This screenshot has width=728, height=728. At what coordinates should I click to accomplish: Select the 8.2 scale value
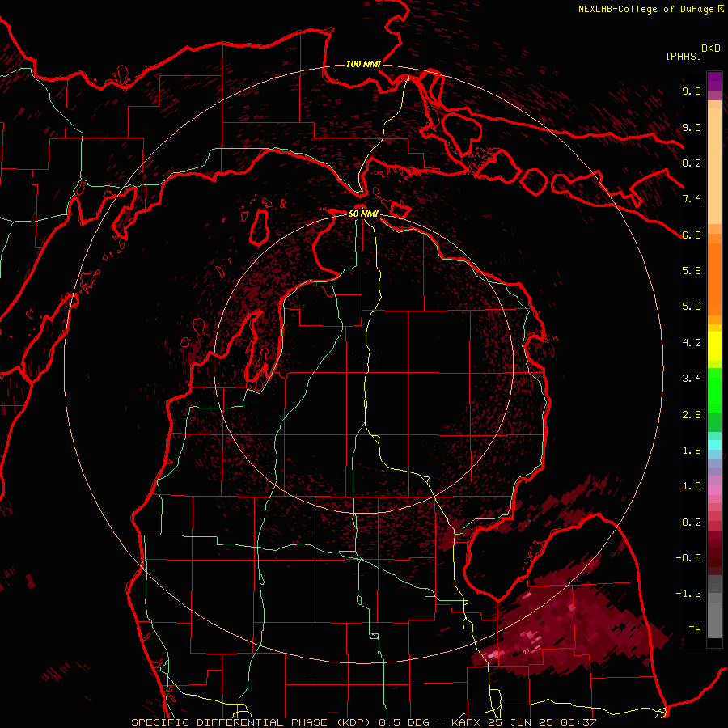pos(692,163)
